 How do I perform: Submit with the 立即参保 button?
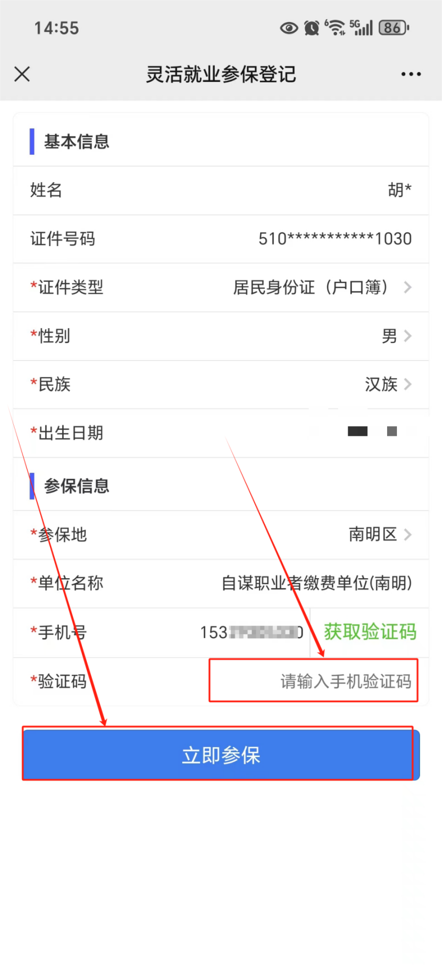coord(221,755)
